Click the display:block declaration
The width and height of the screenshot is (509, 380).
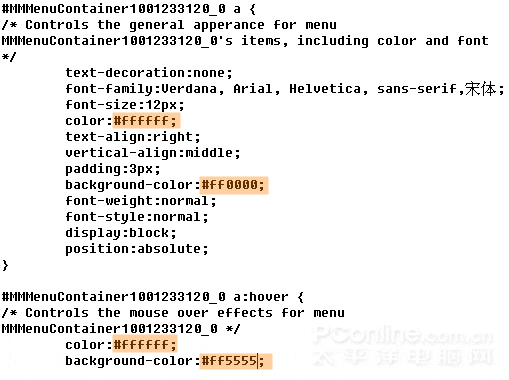(x=121, y=233)
